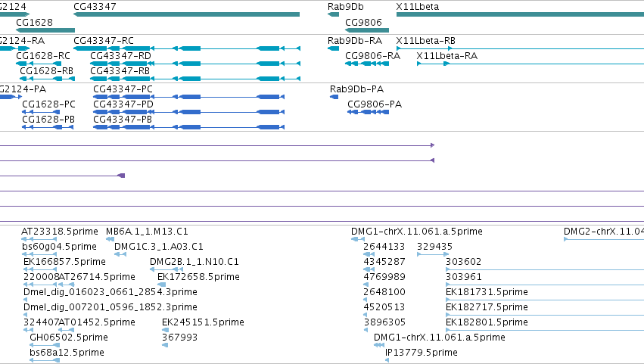The width and height of the screenshot is (644, 364).
Task: Click feature 4345287
Action: [369, 269]
